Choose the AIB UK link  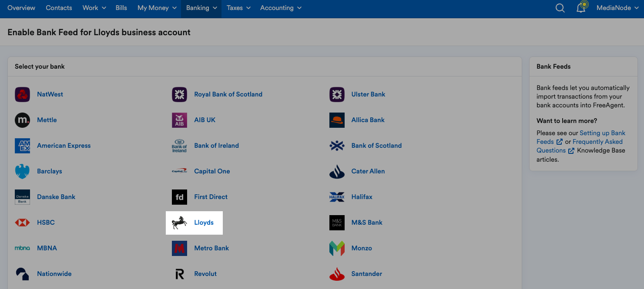pyautogui.click(x=205, y=120)
